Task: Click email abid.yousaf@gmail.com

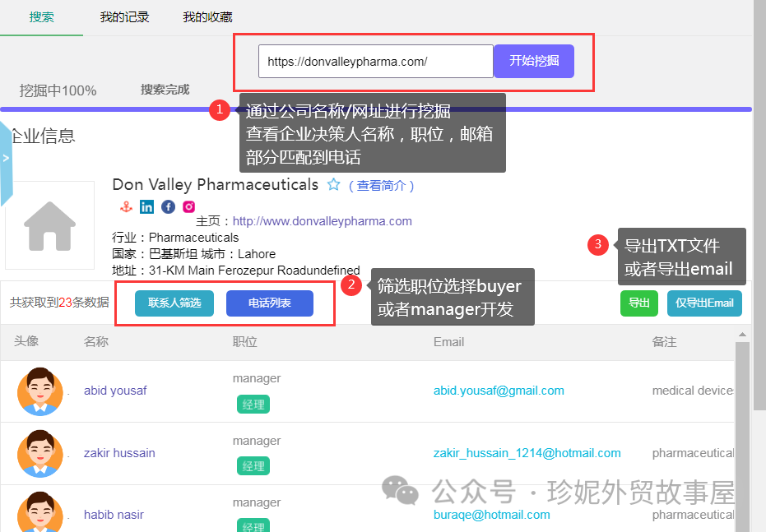Action: click(x=499, y=391)
